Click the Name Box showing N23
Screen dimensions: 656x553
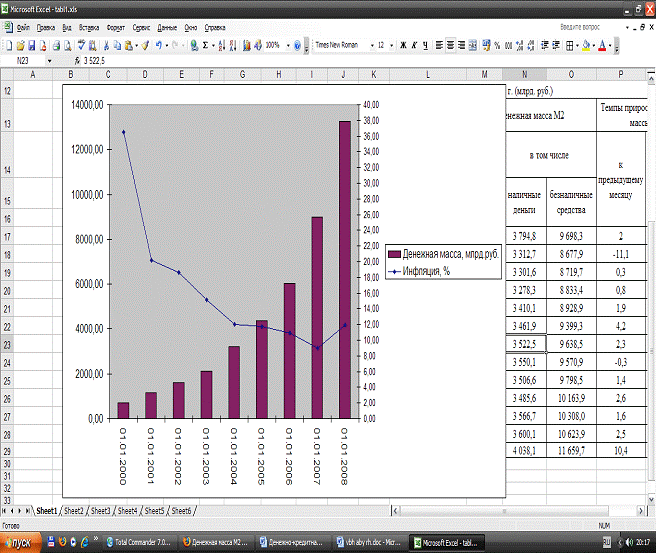[x=25, y=61]
